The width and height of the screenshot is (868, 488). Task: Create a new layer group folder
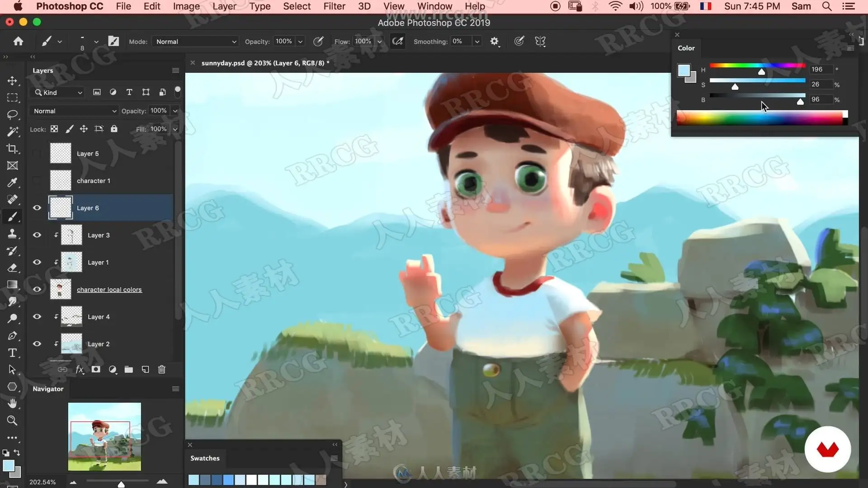tap(129, 370)
